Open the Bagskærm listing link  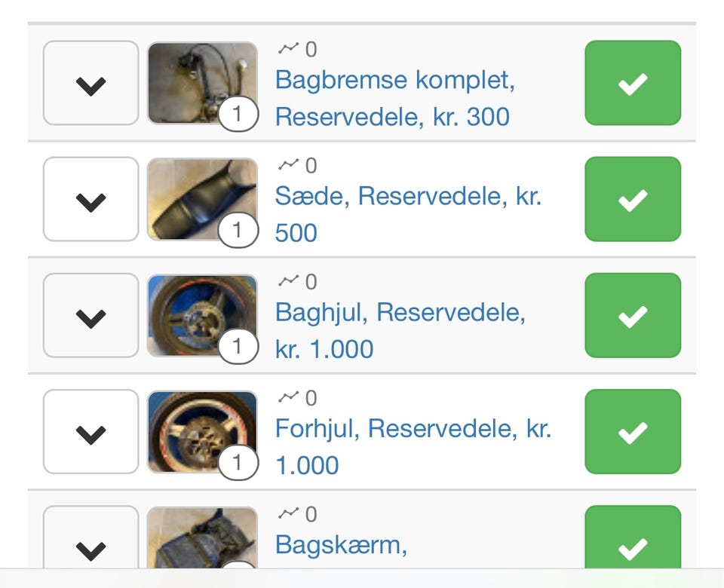341,544
